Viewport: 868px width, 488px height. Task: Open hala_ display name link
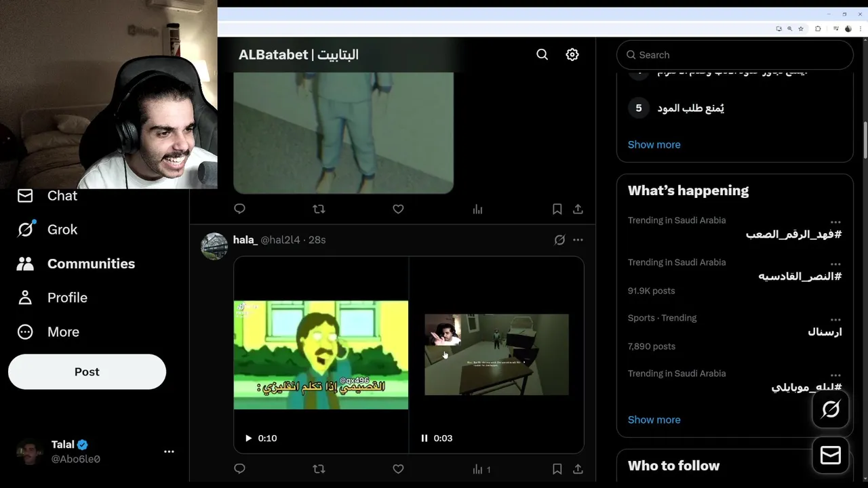click(x=245, y=239)
